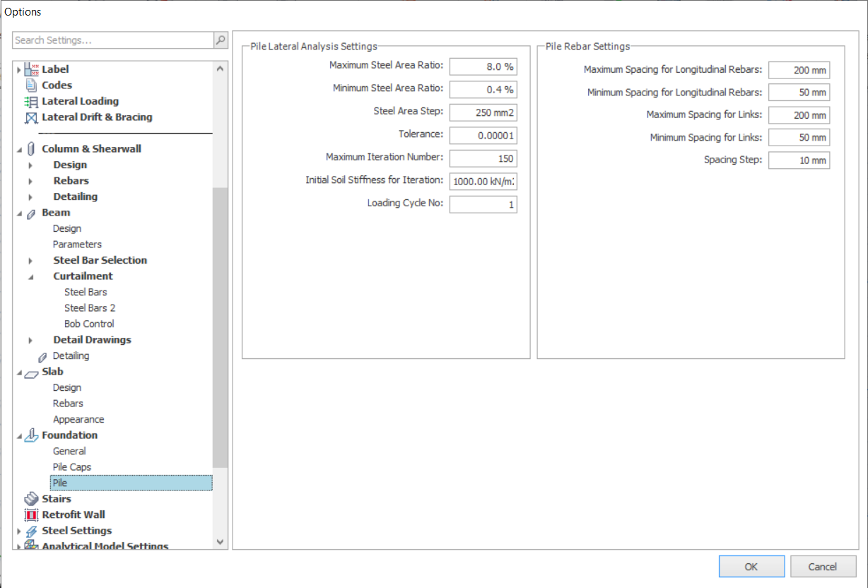Click the Stairs icon

(31, 499)
